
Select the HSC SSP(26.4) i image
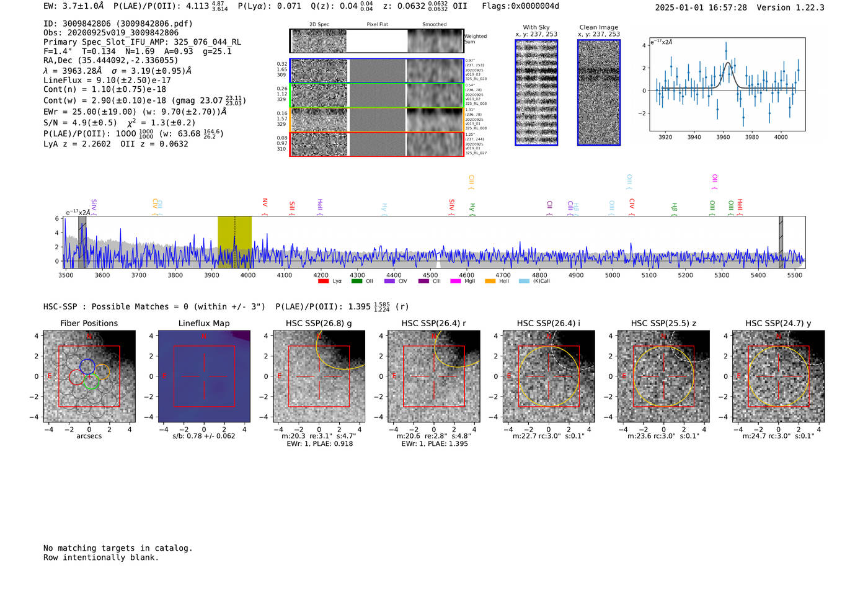click(549, 376)
